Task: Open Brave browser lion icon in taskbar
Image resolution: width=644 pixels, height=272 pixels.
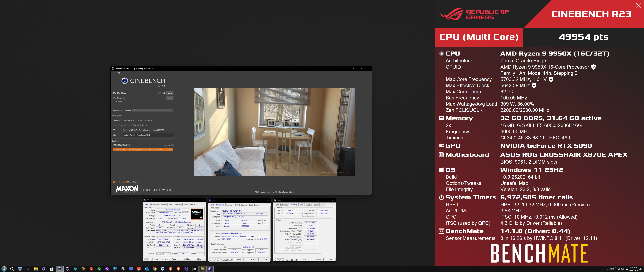Action: pos(178,269)
